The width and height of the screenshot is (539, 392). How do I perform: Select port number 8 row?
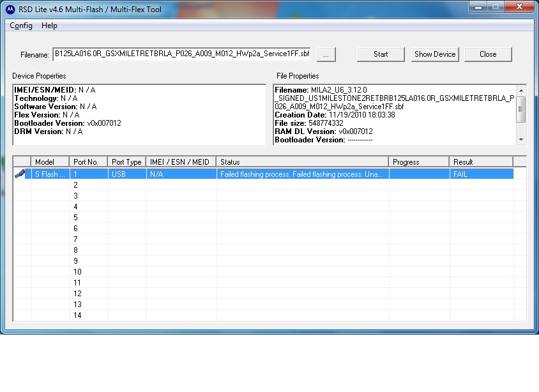[x=269, y=250]
